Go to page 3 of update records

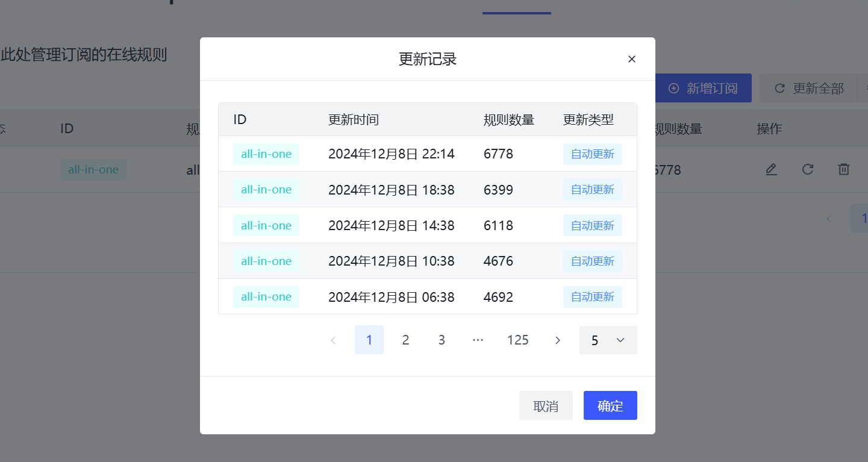coord(442,340)
